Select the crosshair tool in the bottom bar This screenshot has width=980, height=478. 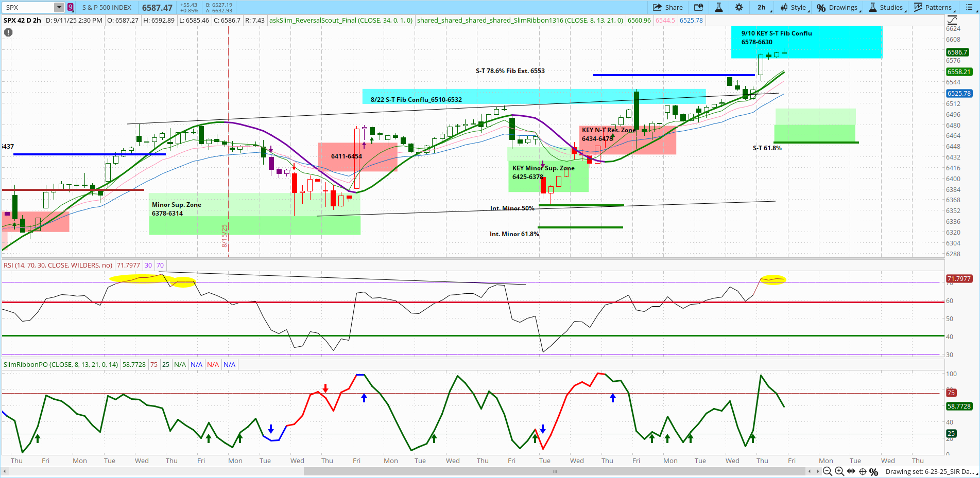tap(862, 471)
